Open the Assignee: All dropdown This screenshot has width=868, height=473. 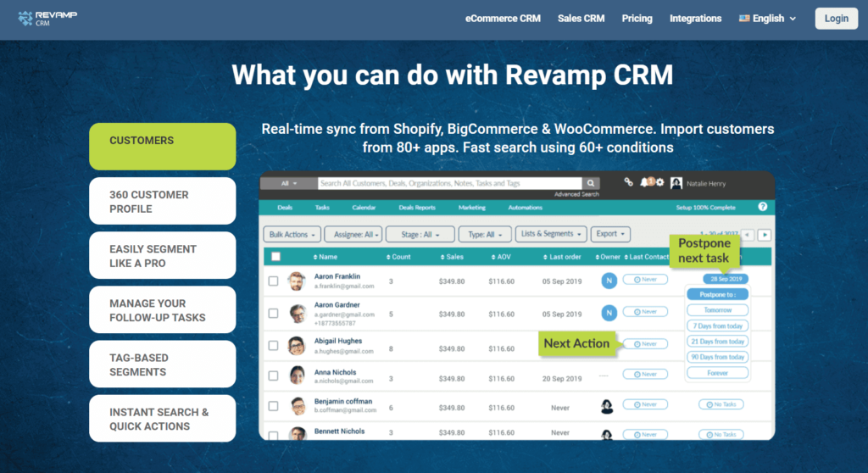tap(353, 234)
